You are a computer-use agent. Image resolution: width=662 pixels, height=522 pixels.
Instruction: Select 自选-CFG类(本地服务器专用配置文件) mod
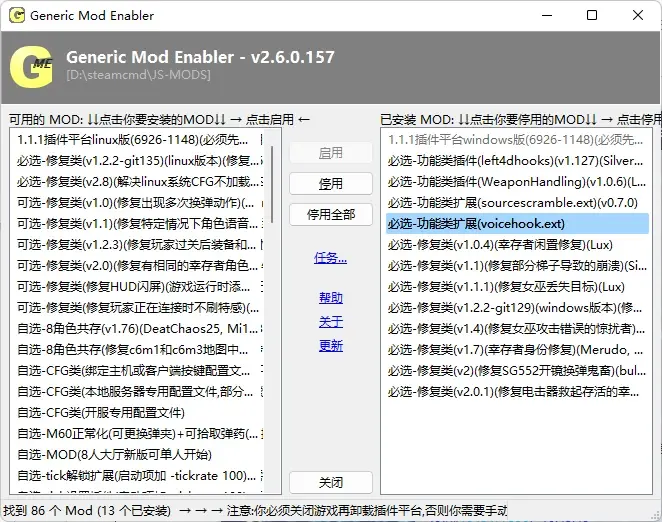(137, 392)
